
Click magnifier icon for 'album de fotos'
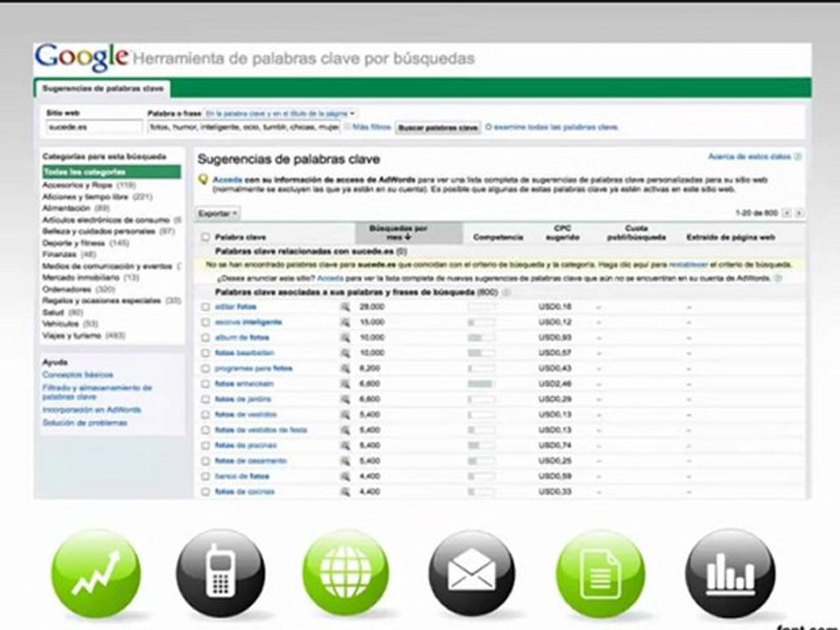[x=345, y=338]
